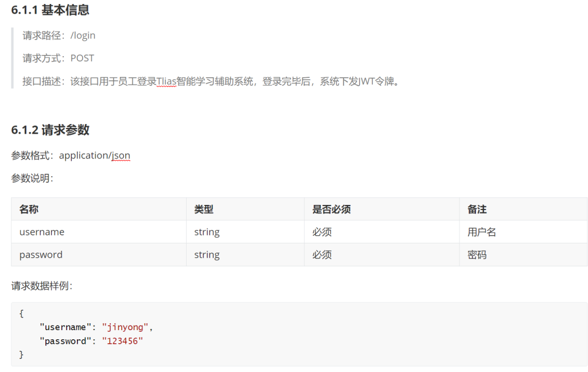Select the username cell in the table
The width and height of the screenshot is (588, 372).
click(42, 232)
